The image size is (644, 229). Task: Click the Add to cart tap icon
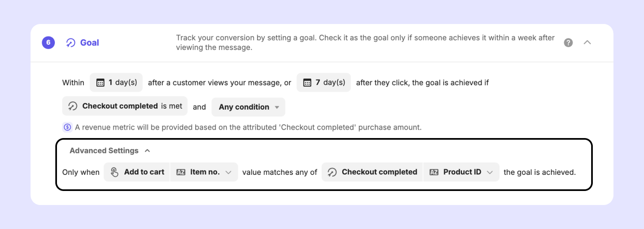coord(115,172)
